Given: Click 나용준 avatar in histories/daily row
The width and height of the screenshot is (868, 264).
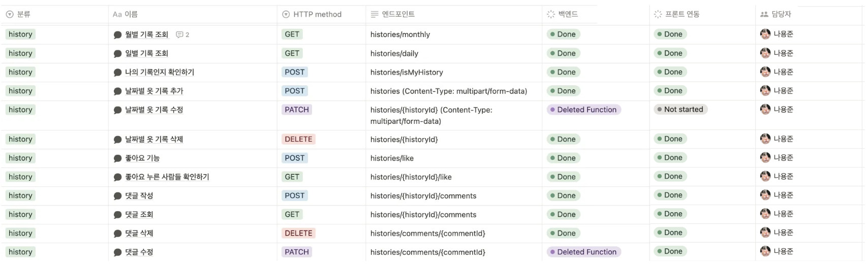Looking at the screenshot, I should (x=765, y=53).
